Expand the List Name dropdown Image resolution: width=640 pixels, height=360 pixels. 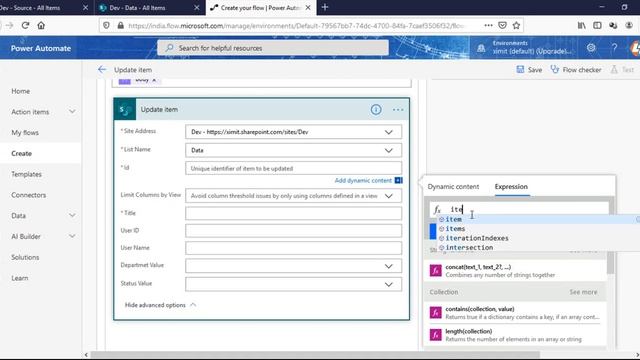389,151
